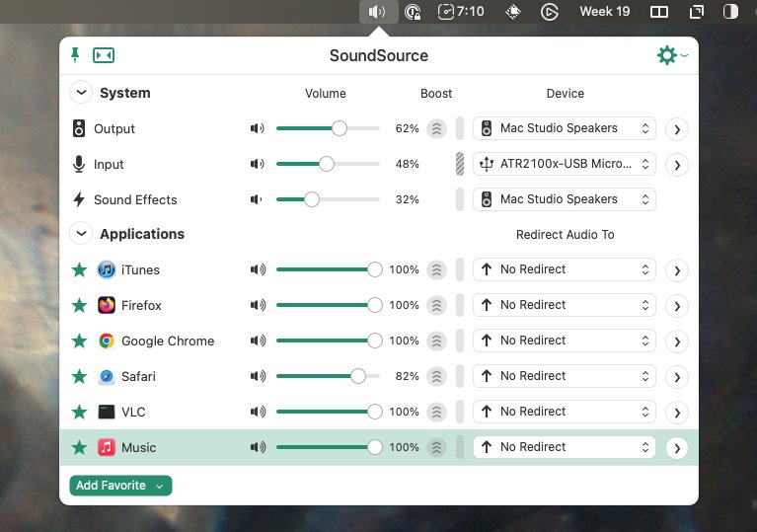Open Sound Effects device dropdown
The height and width of the screenshot is (532, 757).
564,199
